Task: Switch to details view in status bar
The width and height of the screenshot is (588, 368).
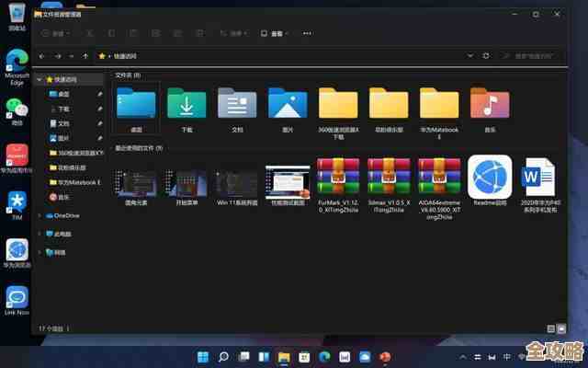Action: 550,328
